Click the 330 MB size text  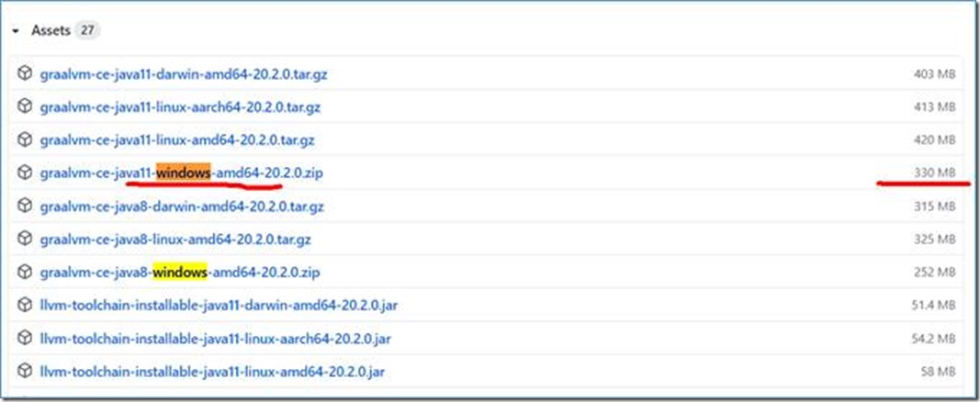pyautogui.click(x=934, y=173)
